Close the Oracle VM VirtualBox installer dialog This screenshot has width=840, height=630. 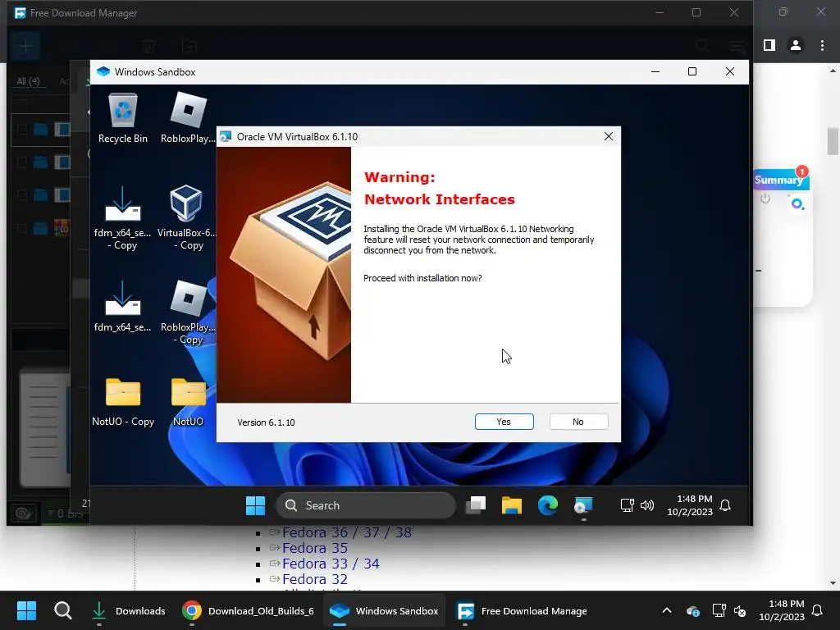coord(609,137)
